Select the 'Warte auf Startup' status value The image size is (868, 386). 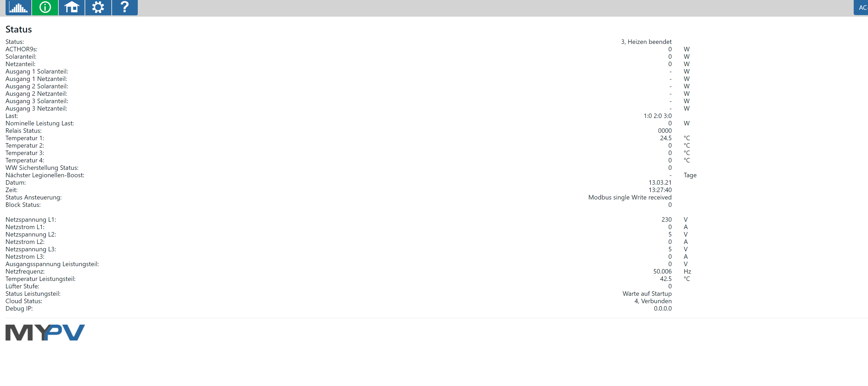coord(647,293)
